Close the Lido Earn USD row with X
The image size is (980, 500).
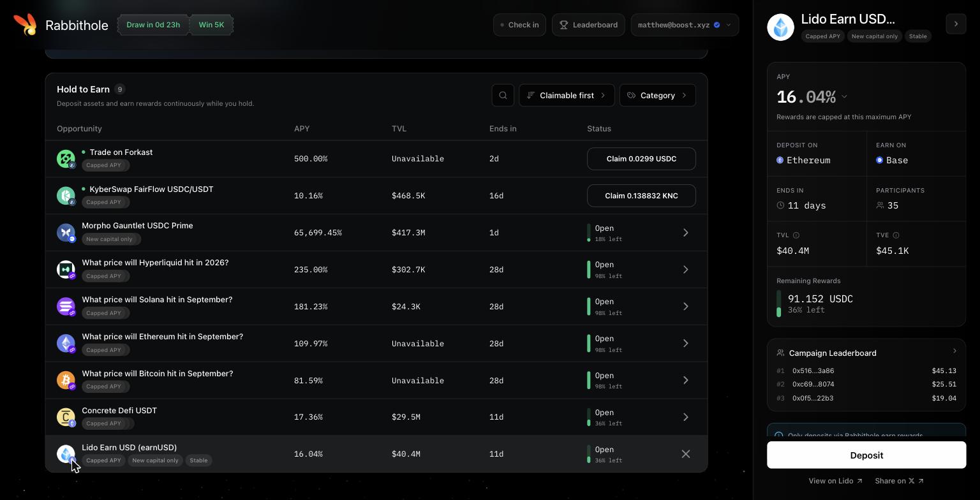(x=686, y=454)
